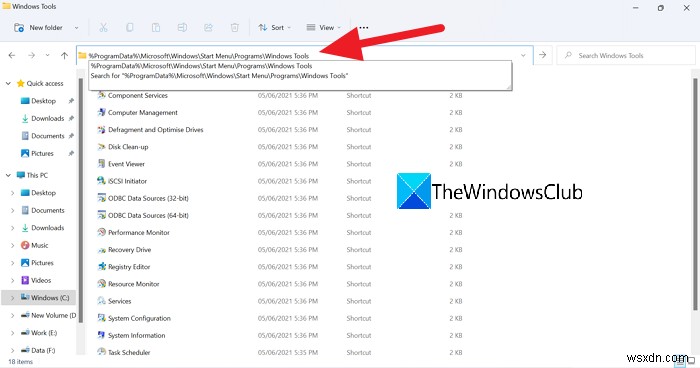
Task: Expand Desktop under This PC
Action: [x=12, y=193]
